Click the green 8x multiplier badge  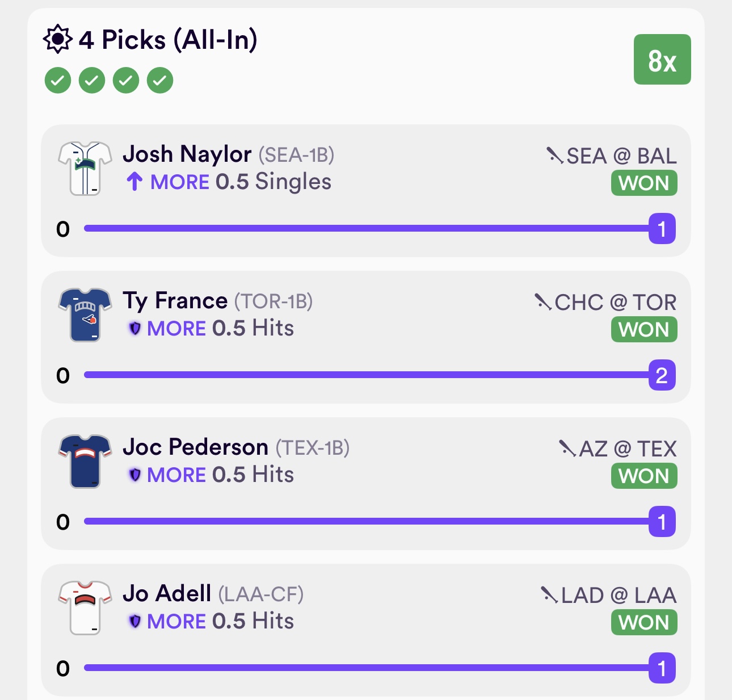tap(662, 60)
